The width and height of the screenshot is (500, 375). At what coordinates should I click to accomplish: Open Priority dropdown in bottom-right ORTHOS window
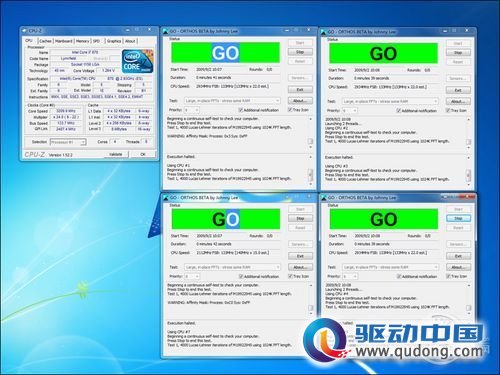(x=350, y=276)
